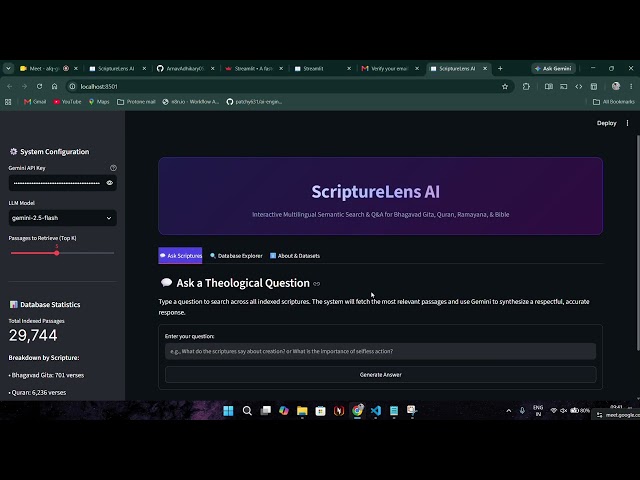Open Chrome profile avatar
Image resolution: width=640 pixels, height=480 pixels.
pyautogui.click(x=616, y=86)
